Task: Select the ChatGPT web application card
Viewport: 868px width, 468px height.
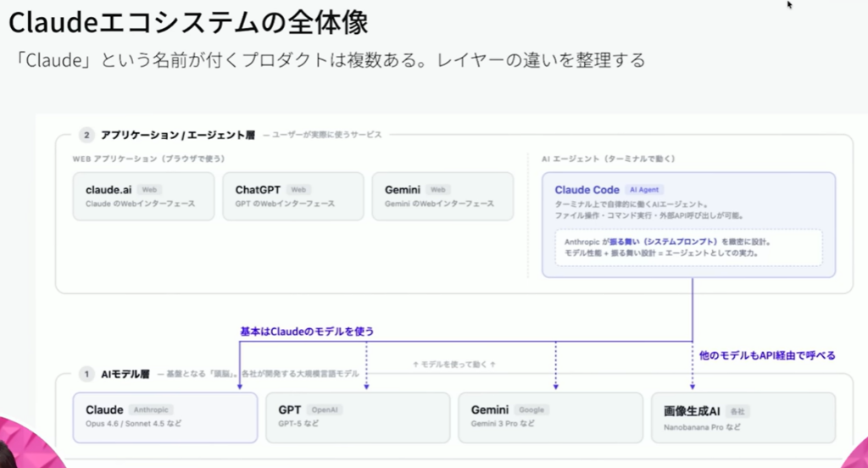Action: pos(292,197)
